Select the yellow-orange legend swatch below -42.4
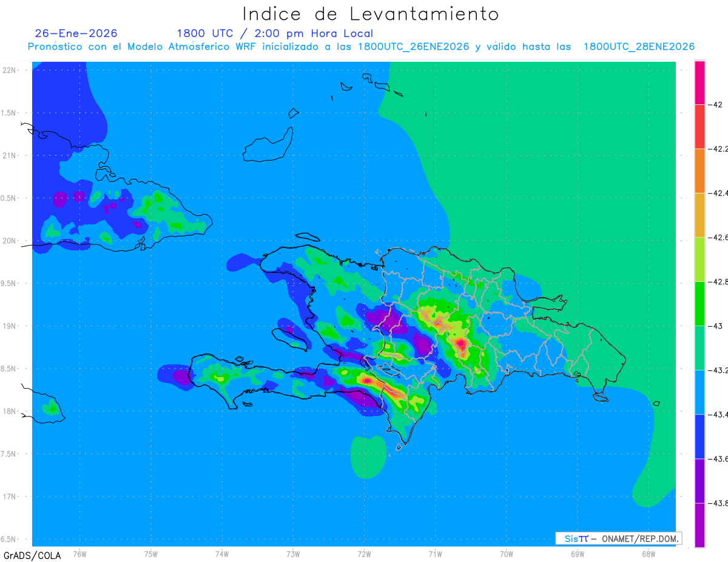This screenshot has height=562, width=728. 699,215
